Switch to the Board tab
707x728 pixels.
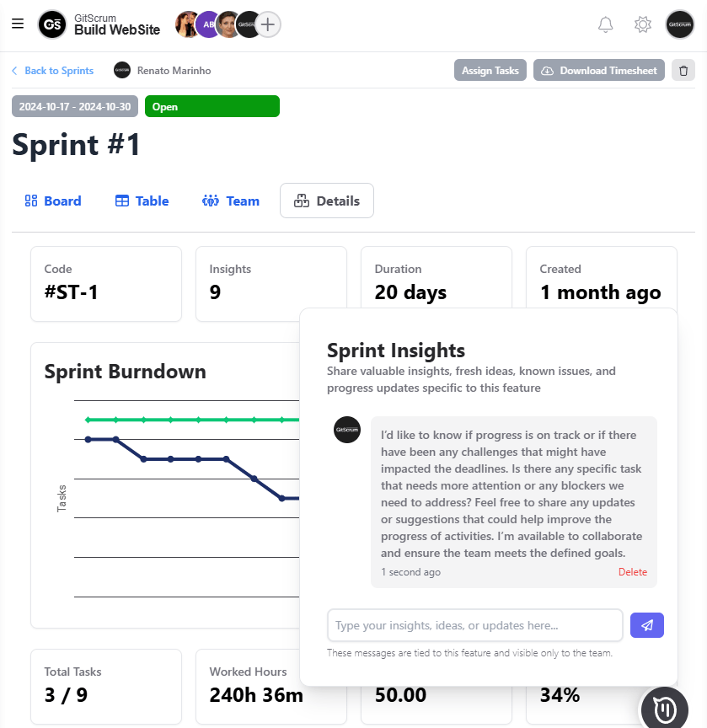point(53,201)
